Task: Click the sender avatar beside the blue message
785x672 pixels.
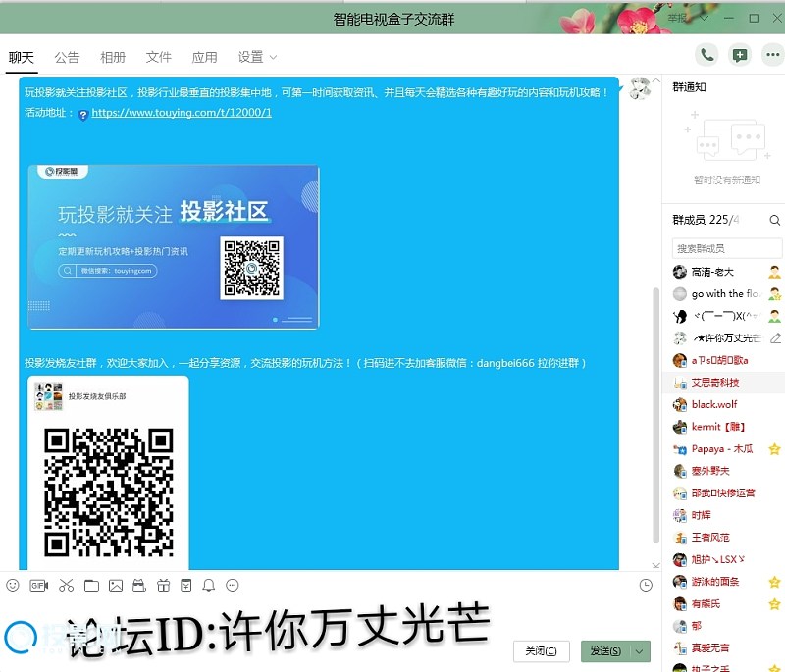Action: [x=640, y=88]
